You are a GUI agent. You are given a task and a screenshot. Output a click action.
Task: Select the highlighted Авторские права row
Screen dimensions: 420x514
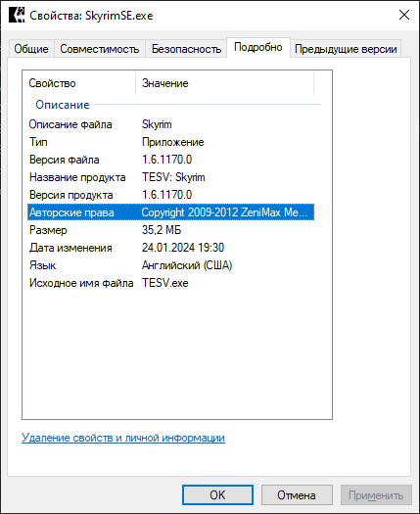[x=170, y=212]
